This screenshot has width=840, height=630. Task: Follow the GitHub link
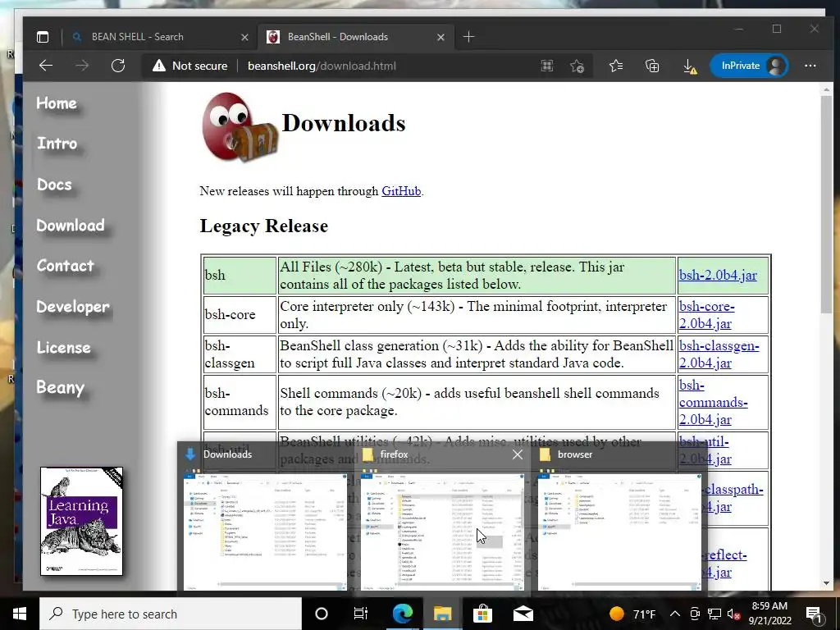click(400, 191)
